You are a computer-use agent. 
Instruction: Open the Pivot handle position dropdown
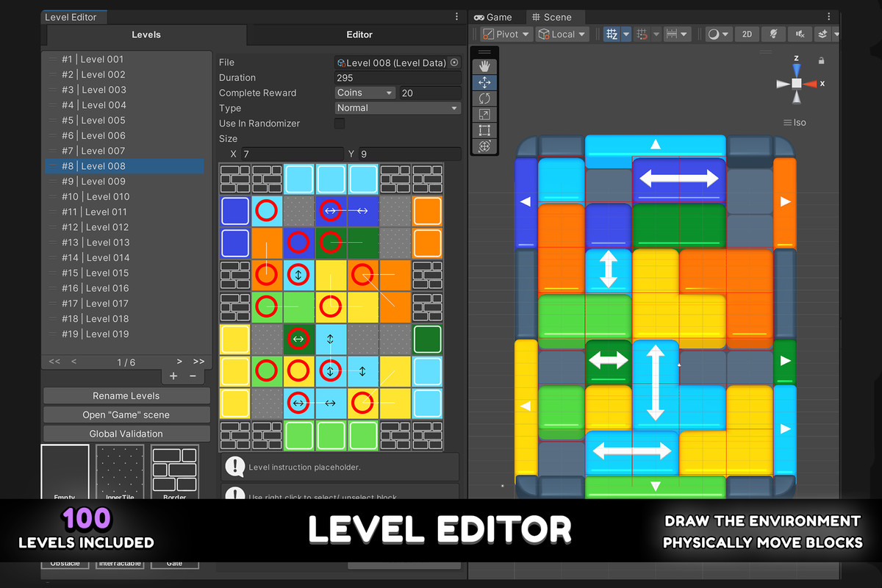point(506,34)
